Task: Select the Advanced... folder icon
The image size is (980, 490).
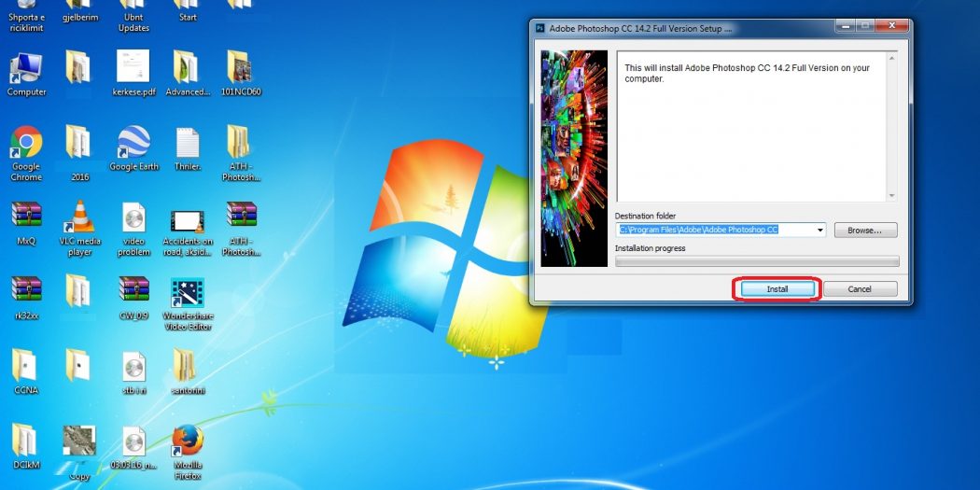Action: (187, 67)
